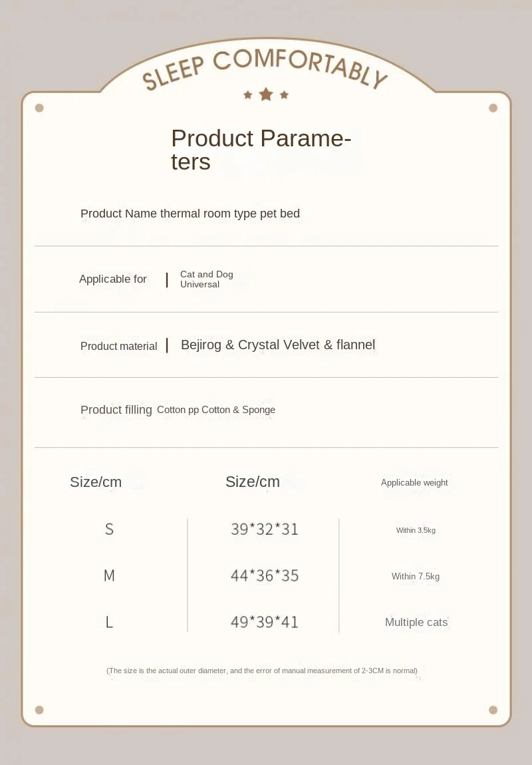Click the "Bejirog & Crystal Velvet & flannel" text
Screen dimensions: 532x765
(278, 345)
